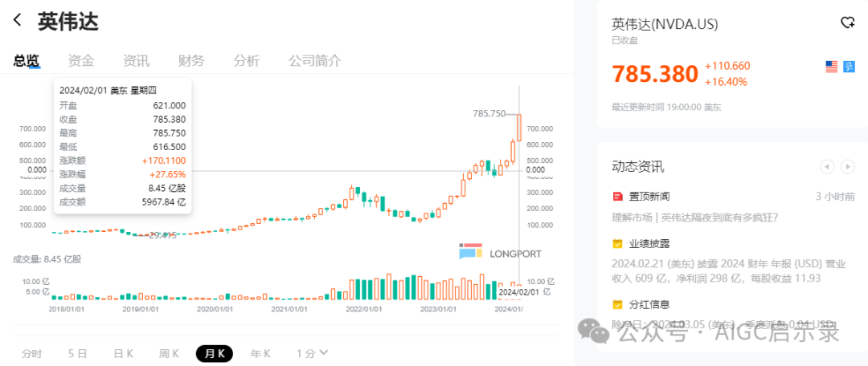Open the 总览 tab
This screenshot has width=868, height=366.
coord(27,61)
